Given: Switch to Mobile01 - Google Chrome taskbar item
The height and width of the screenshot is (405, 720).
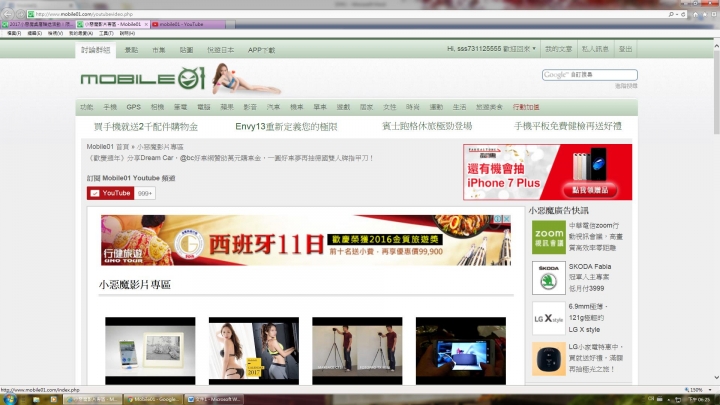Looking at the screenshot, I should click(x=153, y=399).
